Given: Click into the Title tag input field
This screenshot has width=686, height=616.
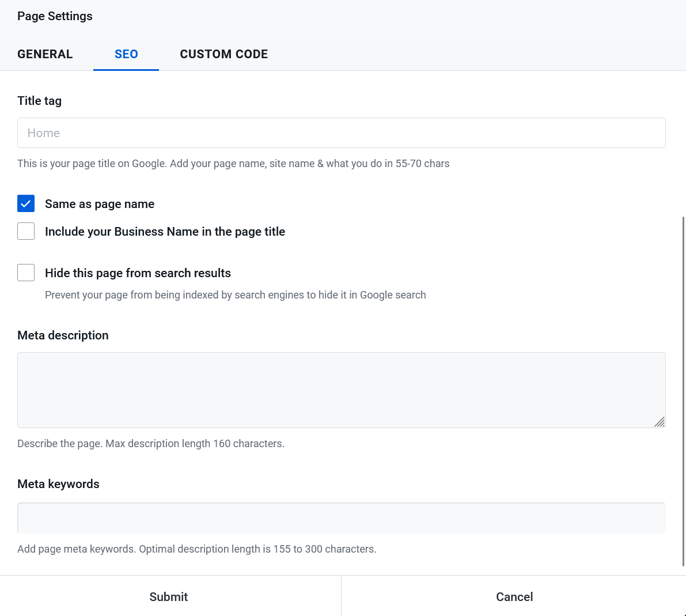Looking at the screenshot, I should (x=341, y=133).
